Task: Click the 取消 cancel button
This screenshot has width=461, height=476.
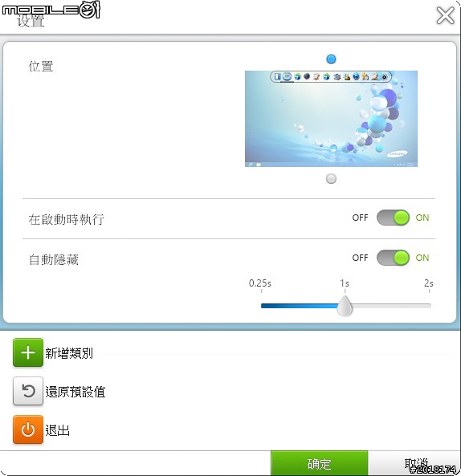Action: pos(415,463)
